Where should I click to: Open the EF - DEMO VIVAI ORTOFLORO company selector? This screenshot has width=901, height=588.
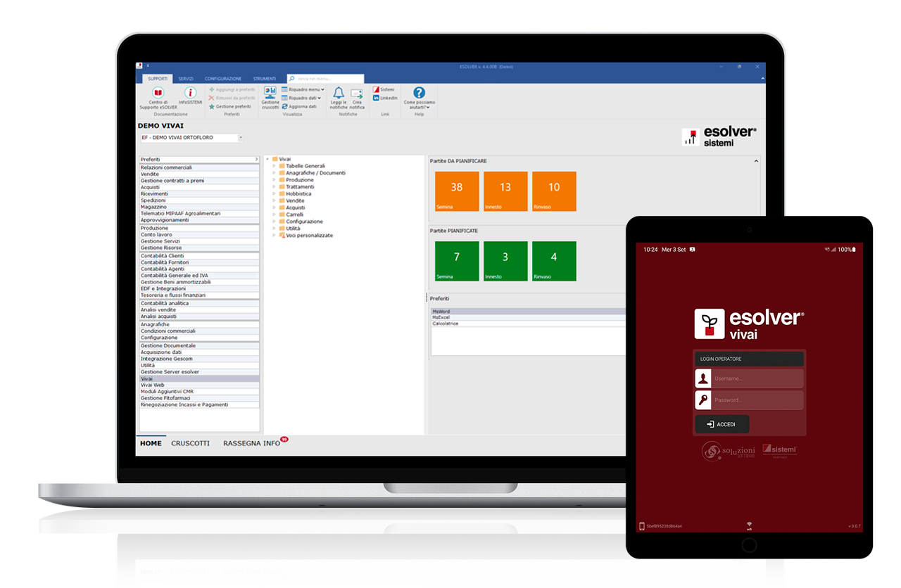coord(190,137)
